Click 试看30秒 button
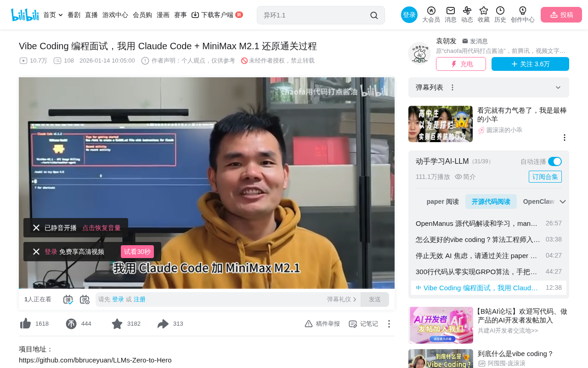 click(137, 252)
